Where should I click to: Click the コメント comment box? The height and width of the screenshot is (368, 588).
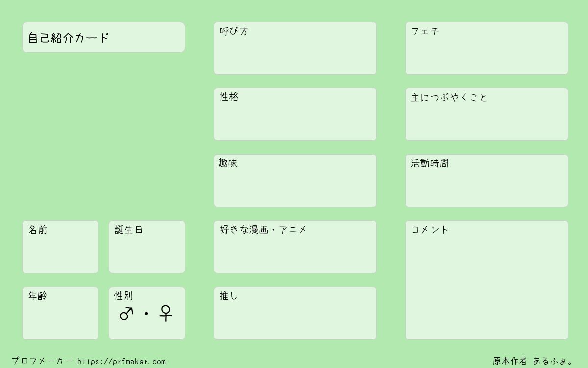pyautogui.click(x=487, y=280)
